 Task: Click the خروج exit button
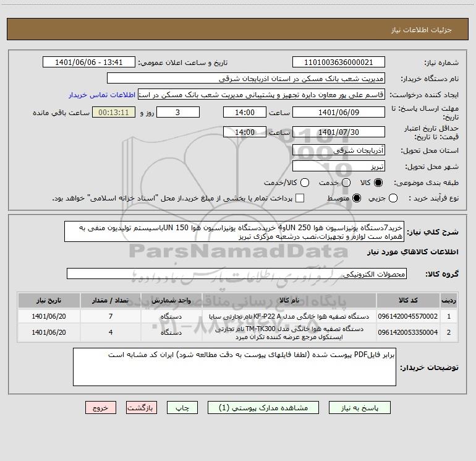click(101, 408)
